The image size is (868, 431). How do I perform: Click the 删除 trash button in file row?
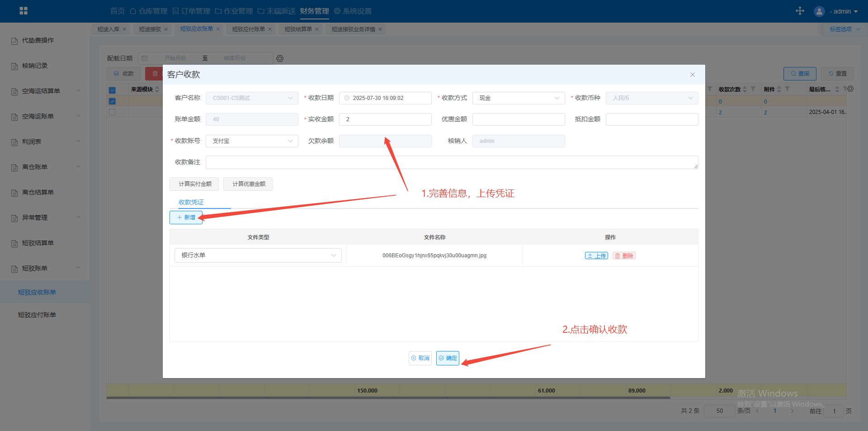pos(624,256)
